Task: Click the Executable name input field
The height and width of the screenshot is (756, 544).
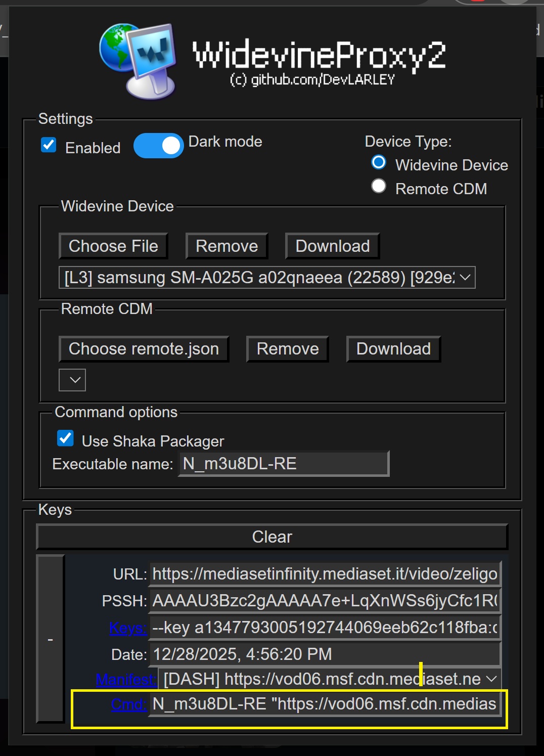Action: 284,464
